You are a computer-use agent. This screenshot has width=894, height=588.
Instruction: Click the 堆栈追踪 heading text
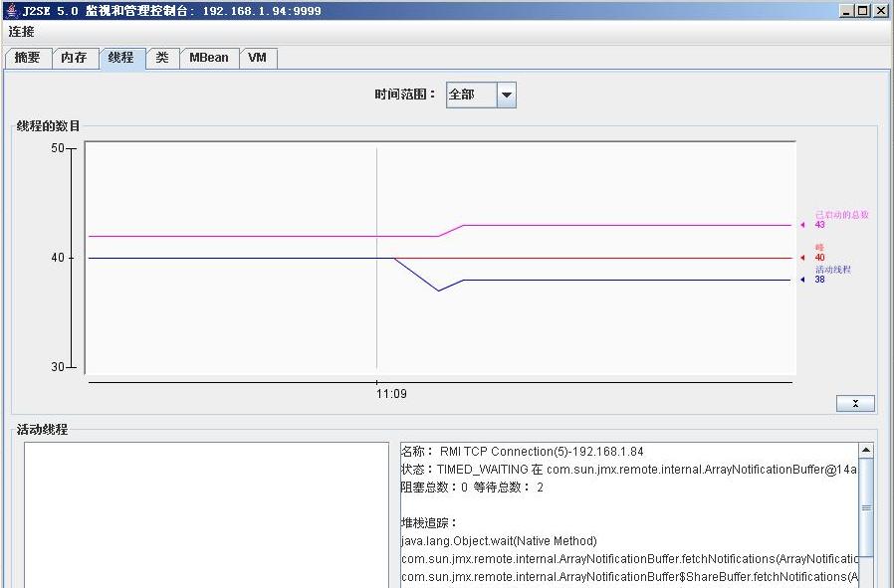(x=429, y=522)
